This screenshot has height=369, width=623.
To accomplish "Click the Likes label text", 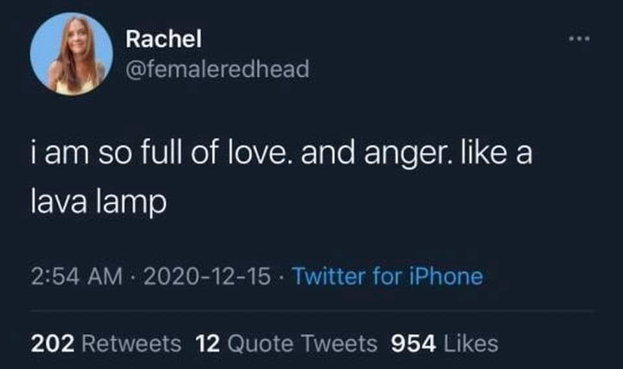I will tap(471, 344).
